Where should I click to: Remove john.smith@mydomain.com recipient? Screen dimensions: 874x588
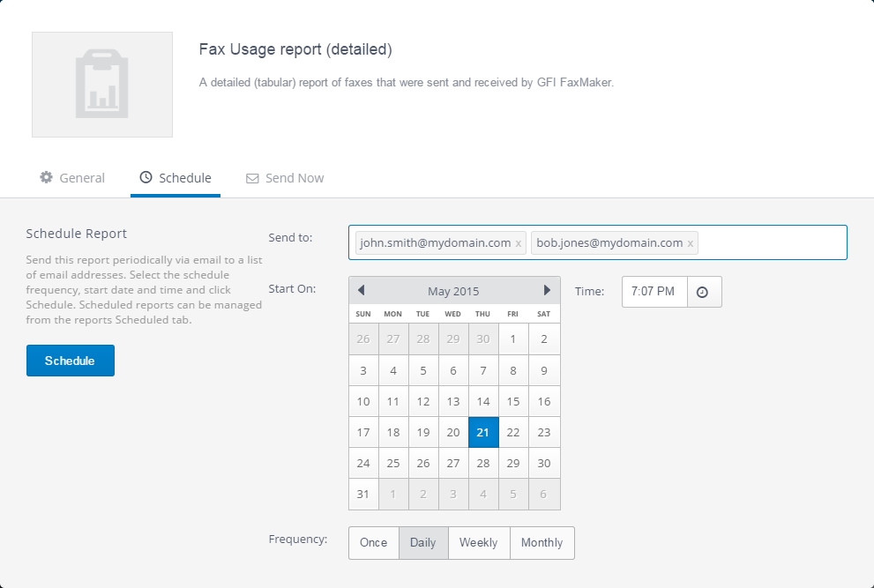coord(519,243)
